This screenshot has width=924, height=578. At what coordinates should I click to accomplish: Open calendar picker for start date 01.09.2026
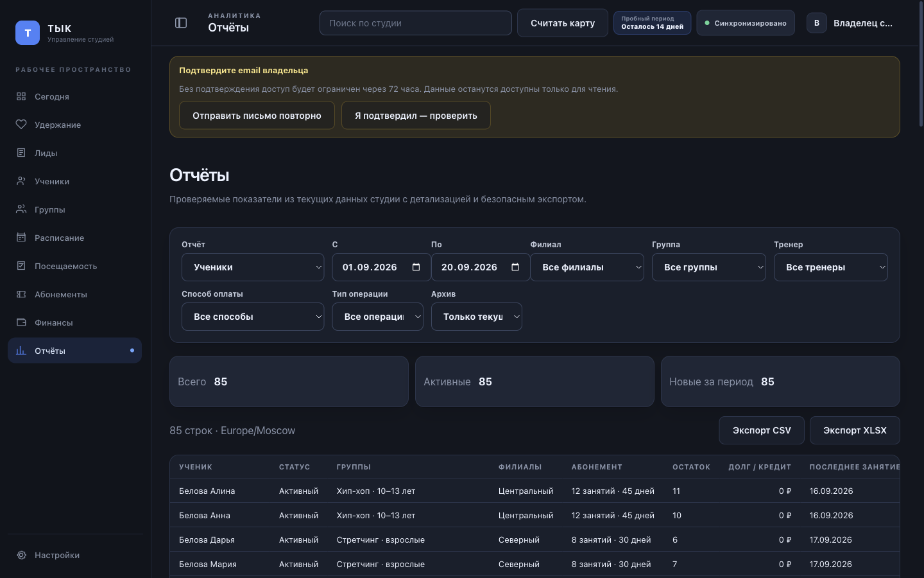(x=416, y=267)
